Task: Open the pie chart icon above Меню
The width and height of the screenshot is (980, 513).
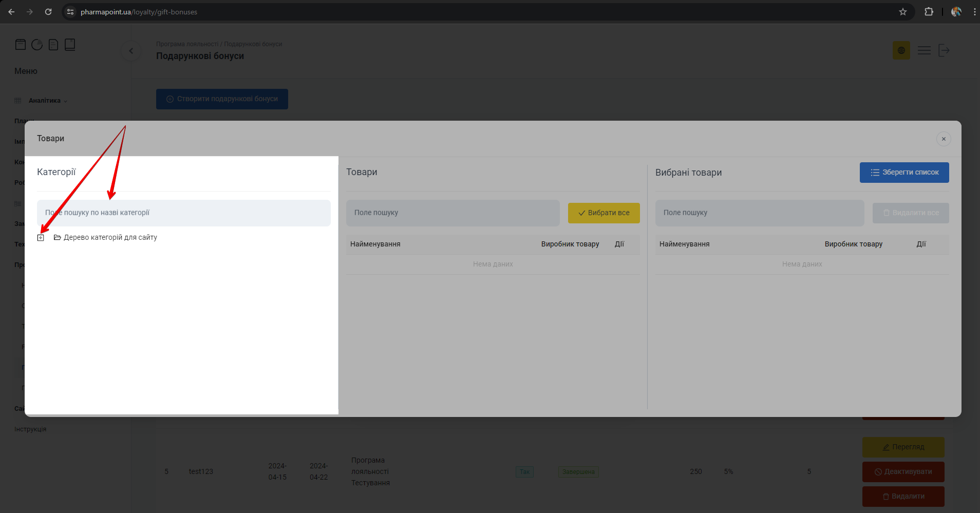Action: coord(37,45)
